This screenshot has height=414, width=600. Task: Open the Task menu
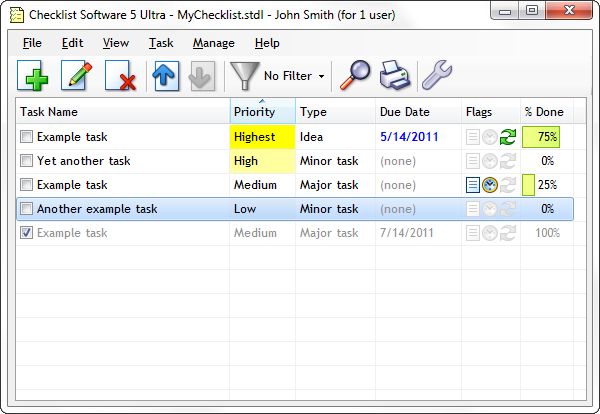(161, 43)
